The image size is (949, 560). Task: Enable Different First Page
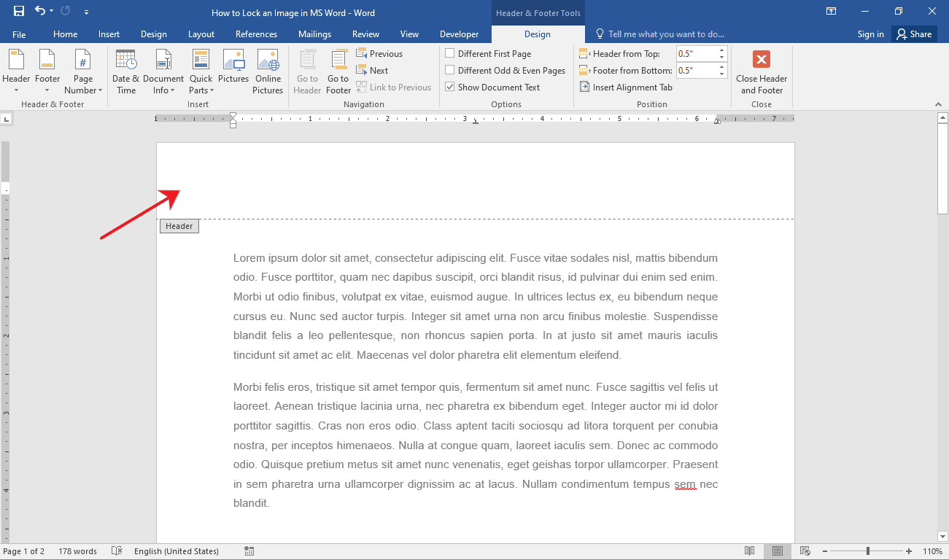click(x=450, y=53)
